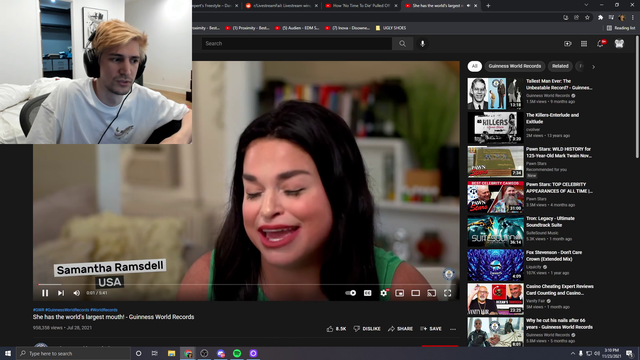Open the more actions ellipsis menu
Viewport: 640px width, 360px height.
(453, 329)
